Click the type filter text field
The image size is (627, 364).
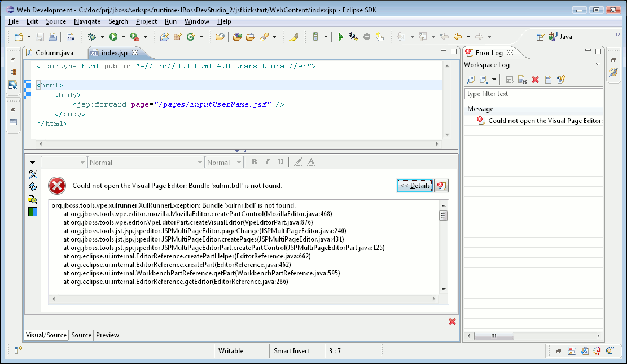(533, 94)
